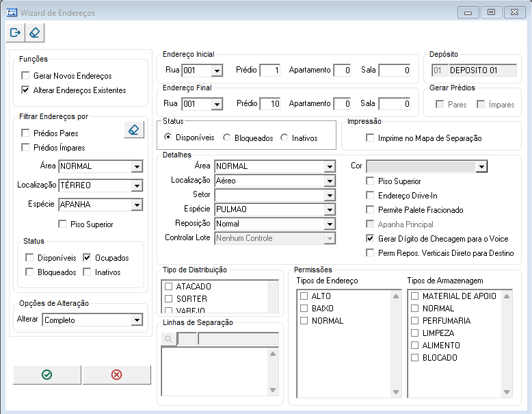532x414 pixels.
Task: Check Disponíveis in filter Status group
Action: click(29, 258)
